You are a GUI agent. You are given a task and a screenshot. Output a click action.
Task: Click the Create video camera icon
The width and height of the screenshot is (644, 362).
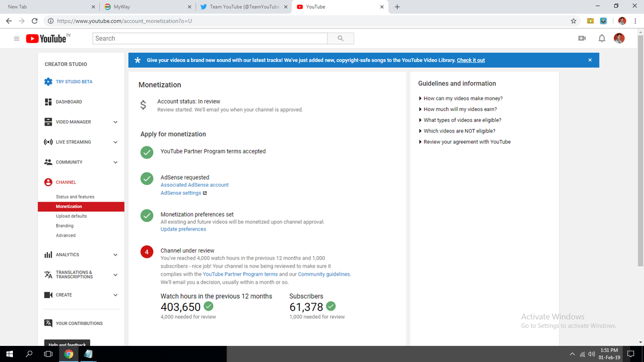pos(48,295)
